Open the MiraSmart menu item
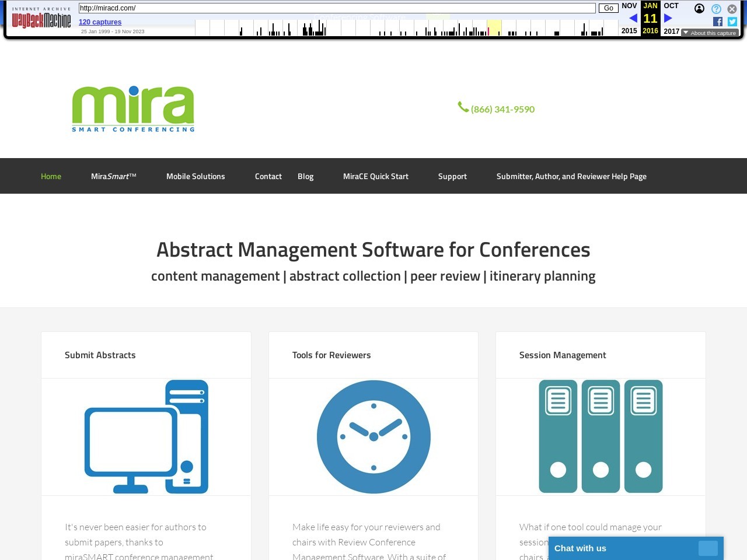This screenshot has width=747, height=560. point(113,176)
